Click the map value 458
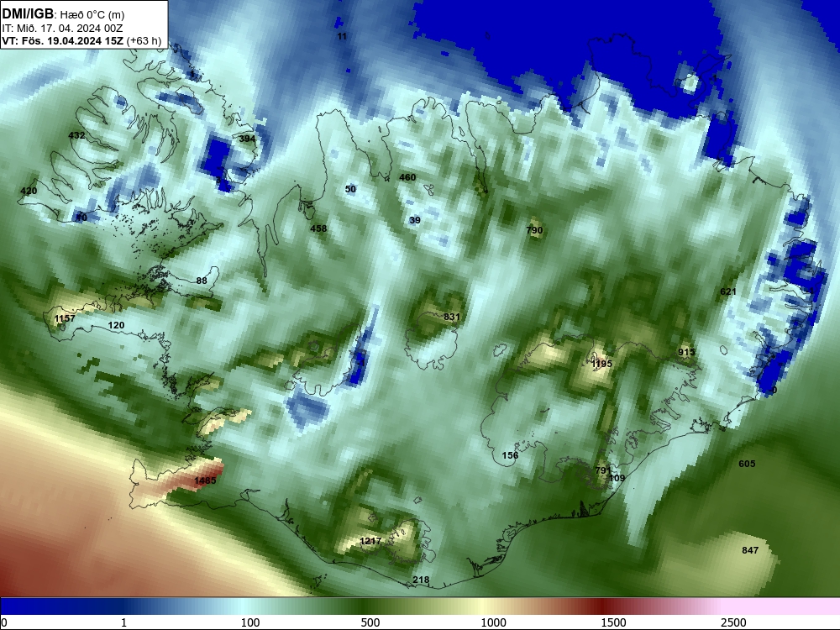The height and width of the screenshot is (630, 840). [318, 228]
